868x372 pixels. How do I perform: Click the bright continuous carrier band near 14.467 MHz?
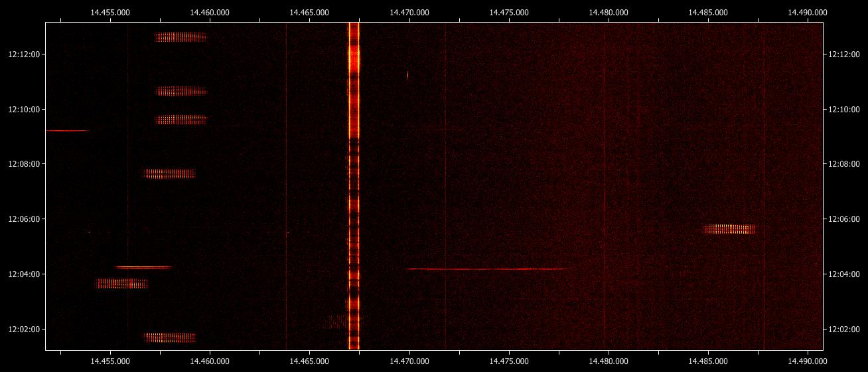click(354, 186)
